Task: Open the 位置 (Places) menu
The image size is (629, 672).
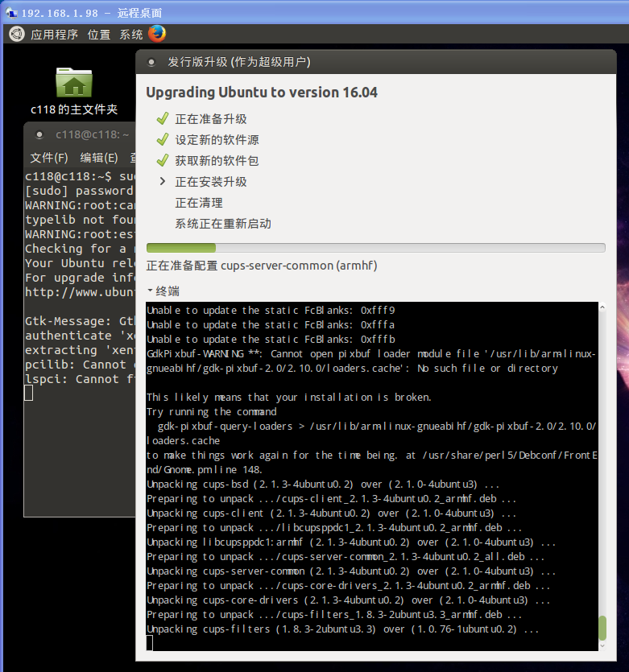Action: [x=99, y=35]
